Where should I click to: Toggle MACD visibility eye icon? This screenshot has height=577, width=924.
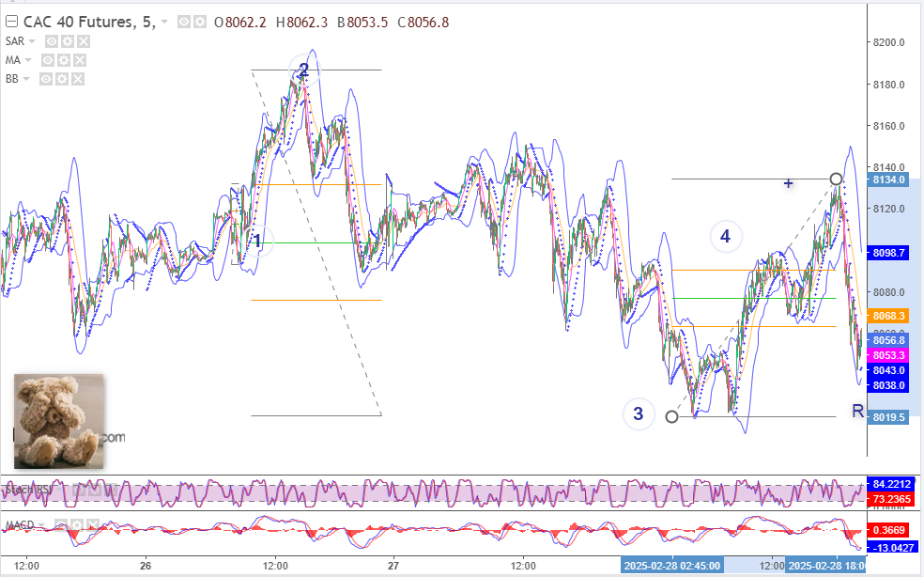61,525
